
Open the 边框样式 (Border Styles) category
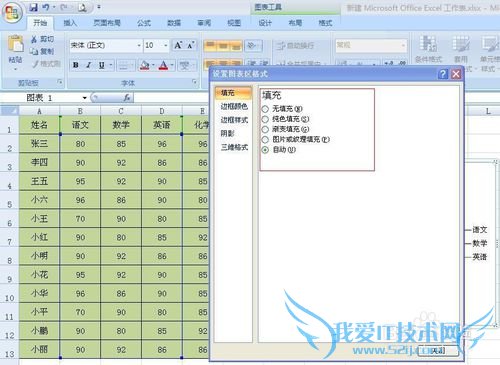[x=233, y=120]
